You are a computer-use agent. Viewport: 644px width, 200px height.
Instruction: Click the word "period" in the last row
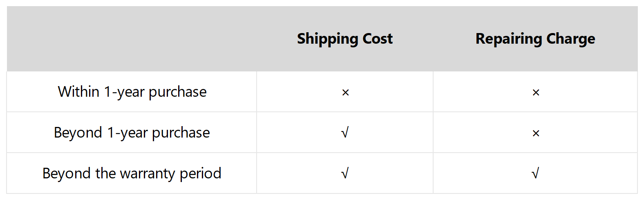[x=200, y=173]
